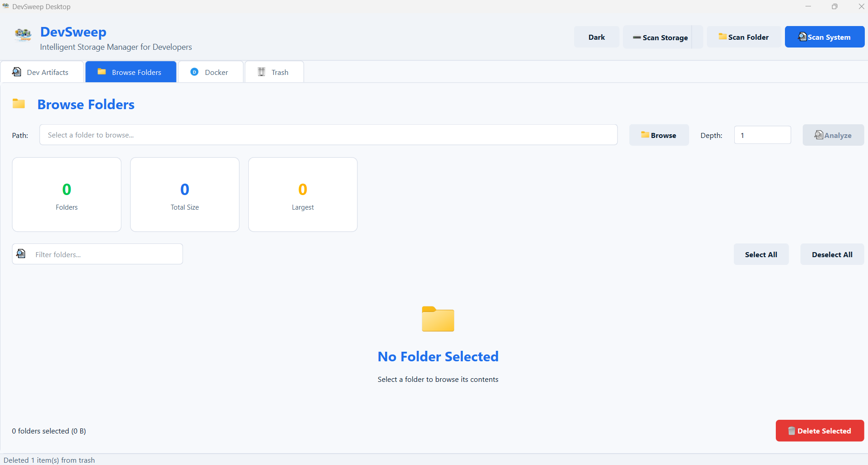
Task: Click the Analyze magnifier icon
Action: [x=818, y=135]
